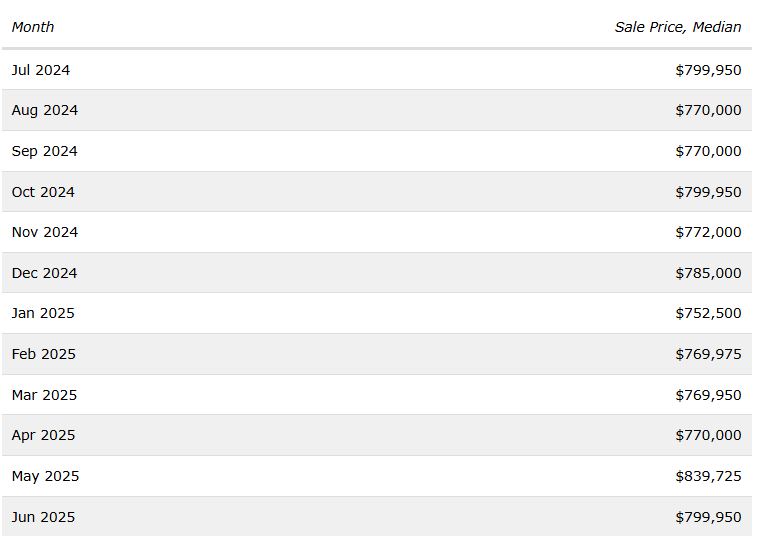Click the $799,950 value for Jul 2024

tap(708, 70)
